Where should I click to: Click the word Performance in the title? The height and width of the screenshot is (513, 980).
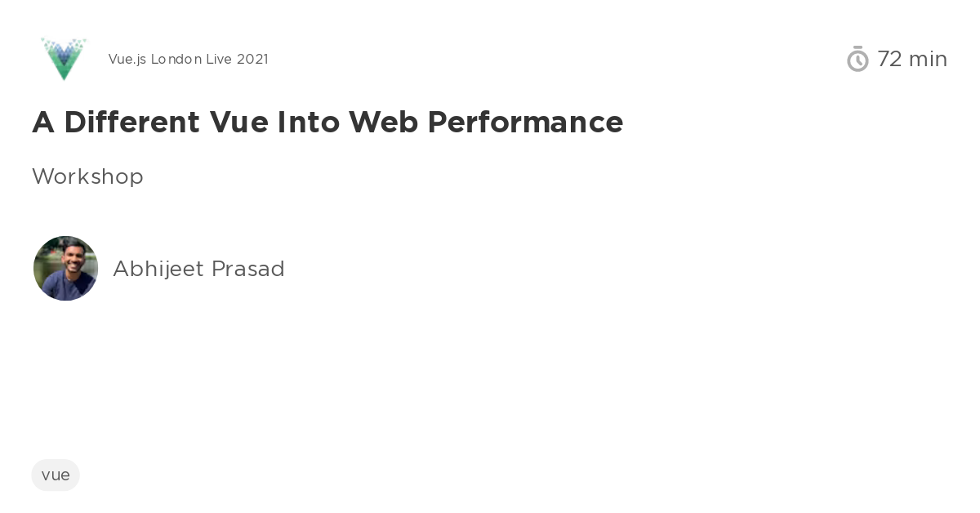click(x=525, y=122)
